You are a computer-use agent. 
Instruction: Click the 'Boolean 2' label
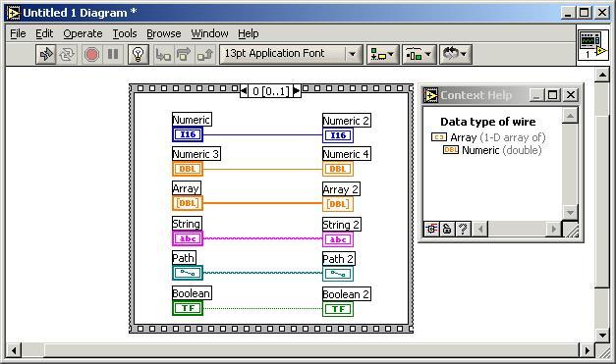346,294
